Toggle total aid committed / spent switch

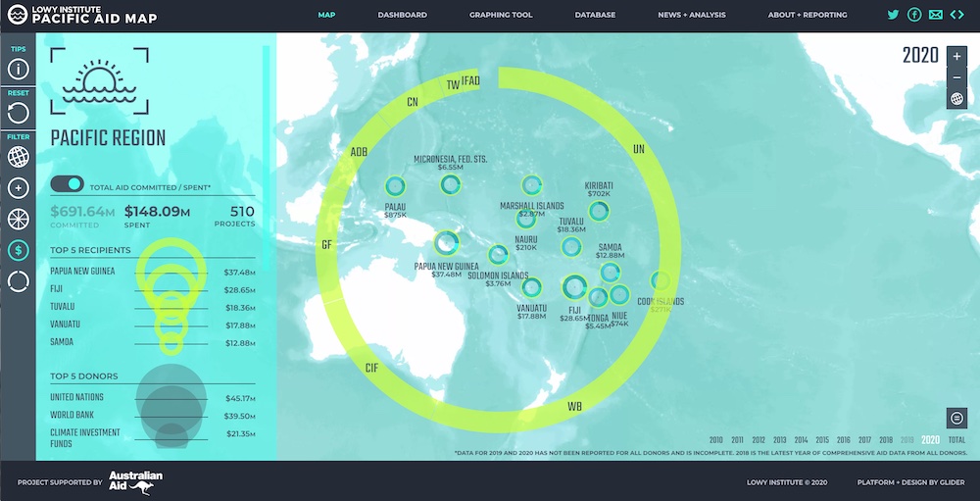click(x=67, y=185)
